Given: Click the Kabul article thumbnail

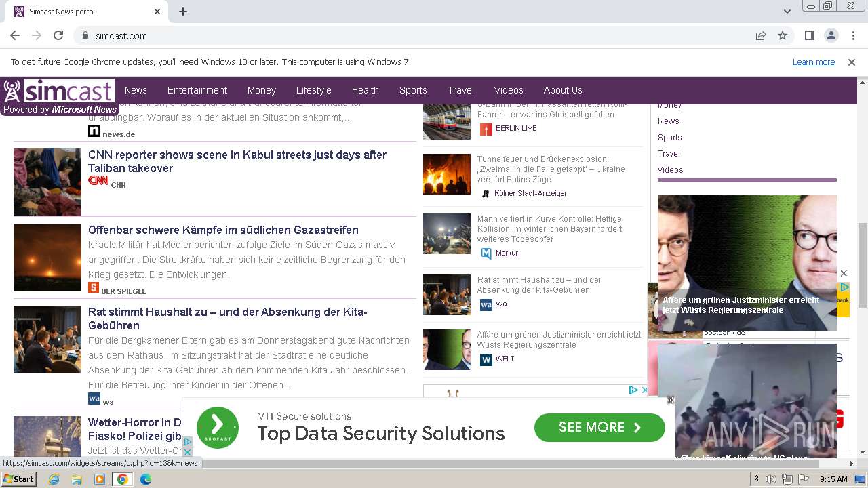Looking at the screenshot, I should pyautogui.click(x=47, y=182).
